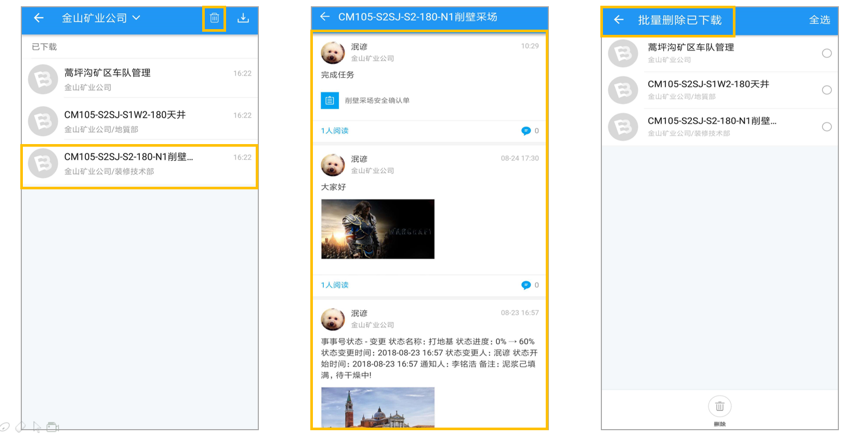Open comment bubble on the 完成任务 post

point(526,131)
